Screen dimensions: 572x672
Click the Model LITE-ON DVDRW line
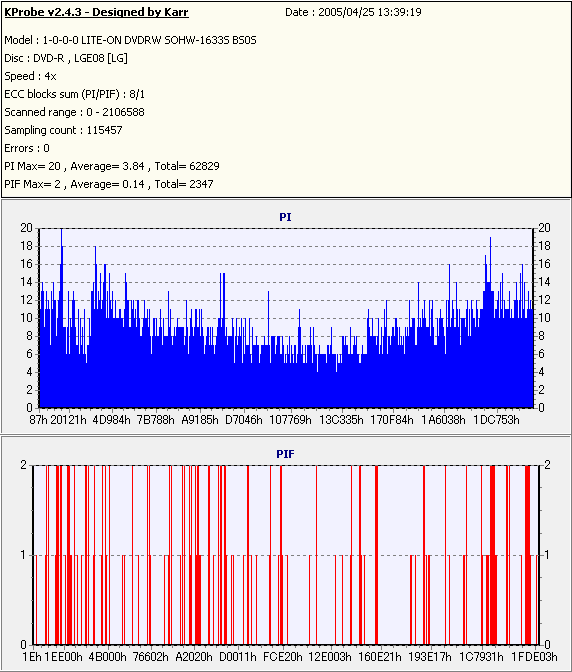point(130,40)
